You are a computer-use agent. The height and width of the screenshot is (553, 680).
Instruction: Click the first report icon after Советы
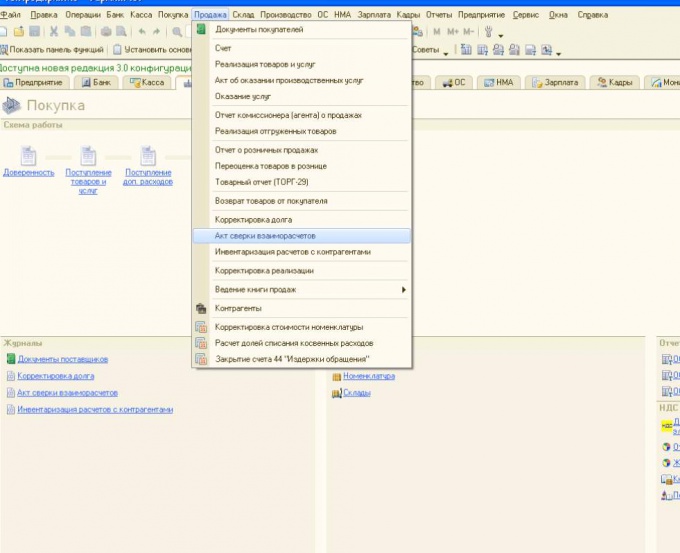click(x=466, y=50)
